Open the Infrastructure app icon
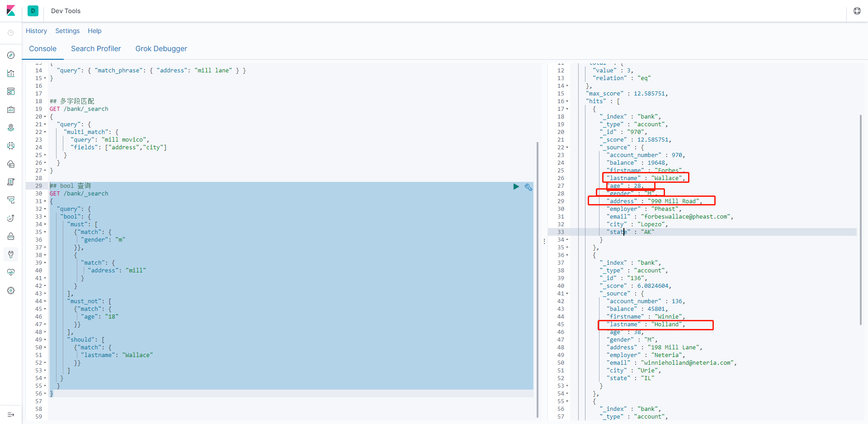Viewport: 868px width, 424px height. (x=11, y=164)
